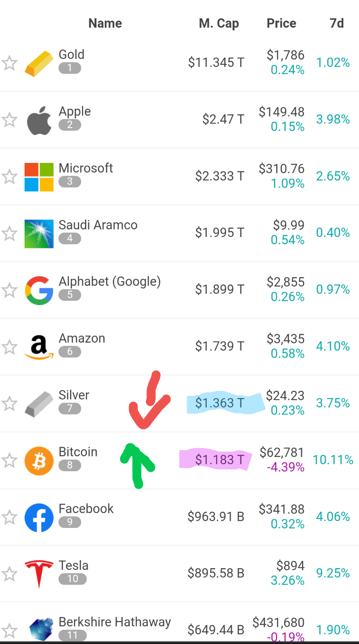Screen dimensions: 359x644
Task: Click the Saudi Aramco logo
Action: 39,234
